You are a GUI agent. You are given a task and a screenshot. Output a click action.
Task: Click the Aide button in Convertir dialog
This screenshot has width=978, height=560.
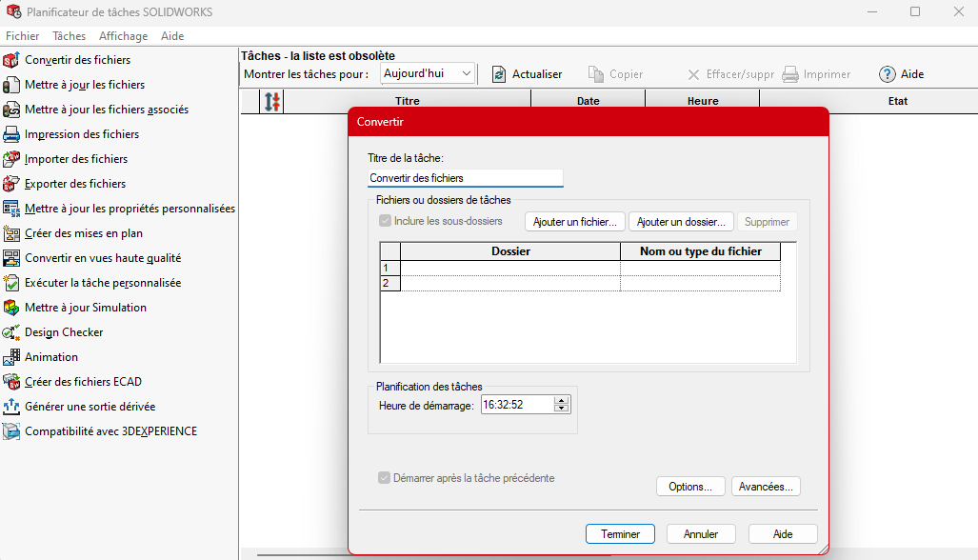coord(783,533)
